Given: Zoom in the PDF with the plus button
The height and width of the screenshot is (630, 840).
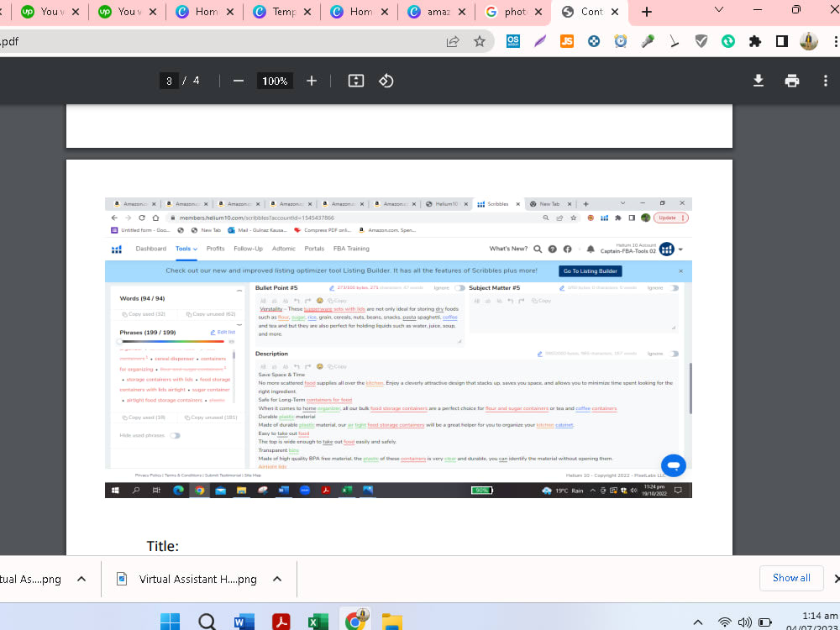Looking at the screenshot, I should point(312,81).
